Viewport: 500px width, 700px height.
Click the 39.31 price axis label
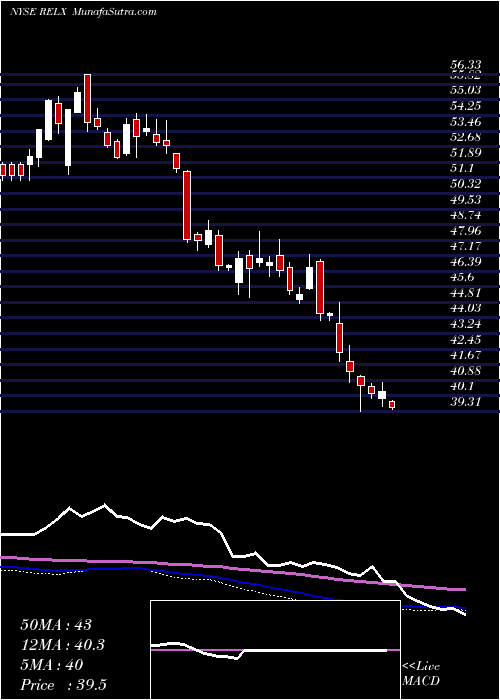click(x=466, y=402)
